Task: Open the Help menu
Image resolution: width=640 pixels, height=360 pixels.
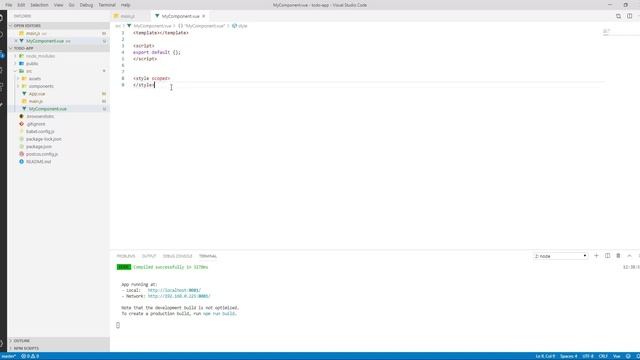Action: point(125,5)
